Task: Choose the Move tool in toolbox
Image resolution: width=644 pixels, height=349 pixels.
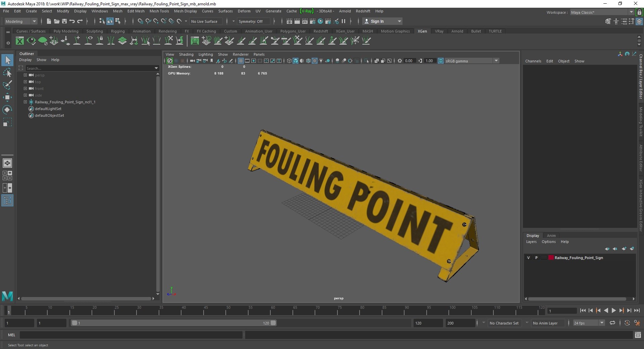Action: pyautogui.click(x=7, y=97)
